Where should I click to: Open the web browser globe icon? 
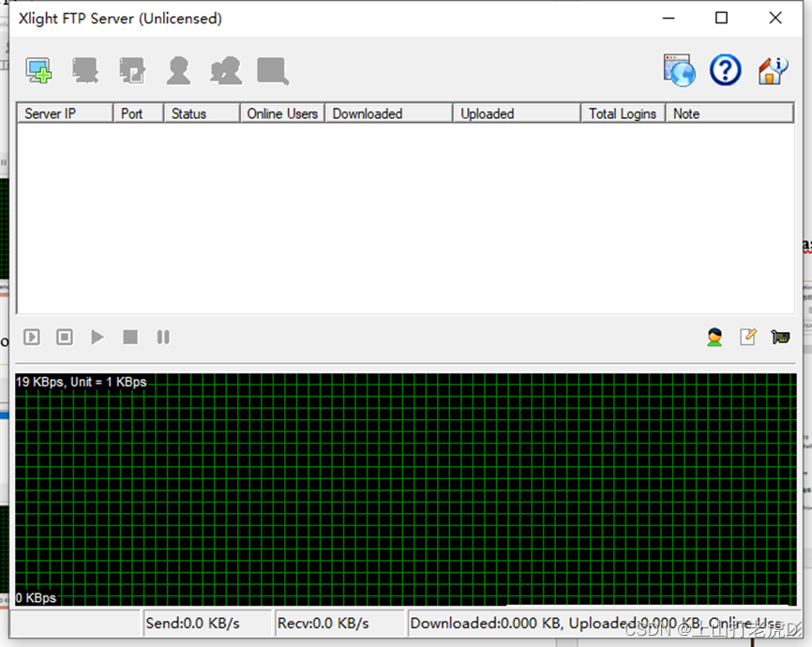click(x=679, y=70)
